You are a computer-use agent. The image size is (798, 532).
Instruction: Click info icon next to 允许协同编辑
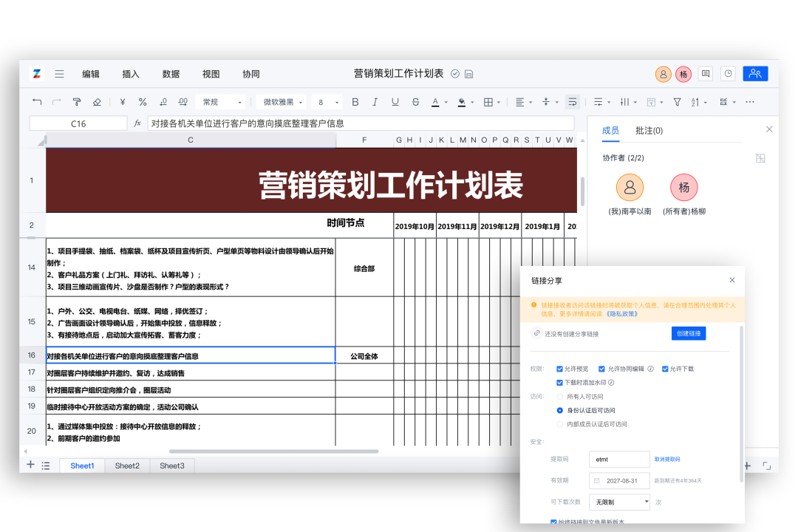pos(650,369)
